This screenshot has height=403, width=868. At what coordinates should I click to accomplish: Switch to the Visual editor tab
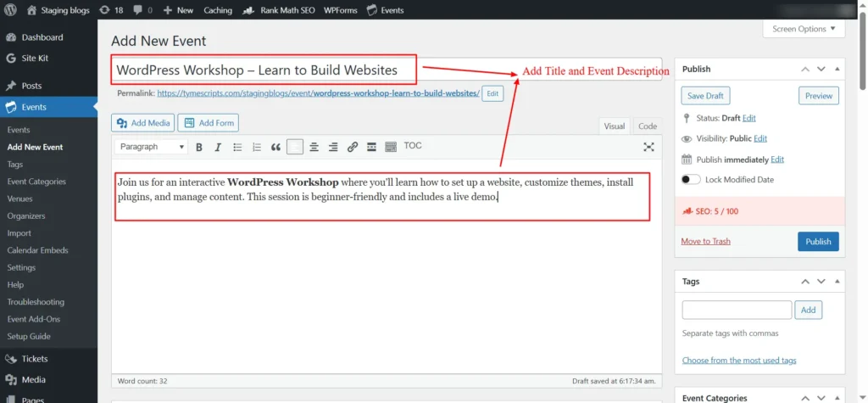pos(615,126)
